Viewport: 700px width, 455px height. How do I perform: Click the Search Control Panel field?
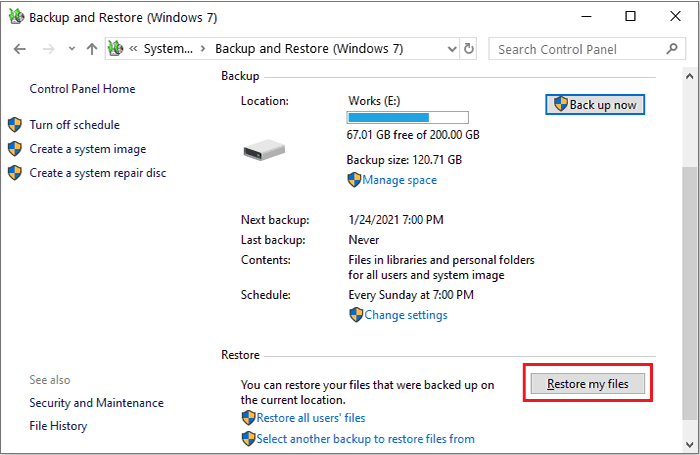point(587,49)
